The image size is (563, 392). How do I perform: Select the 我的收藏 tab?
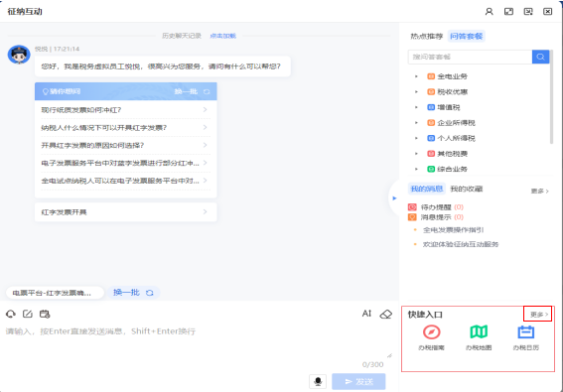(x=467, y=189)
